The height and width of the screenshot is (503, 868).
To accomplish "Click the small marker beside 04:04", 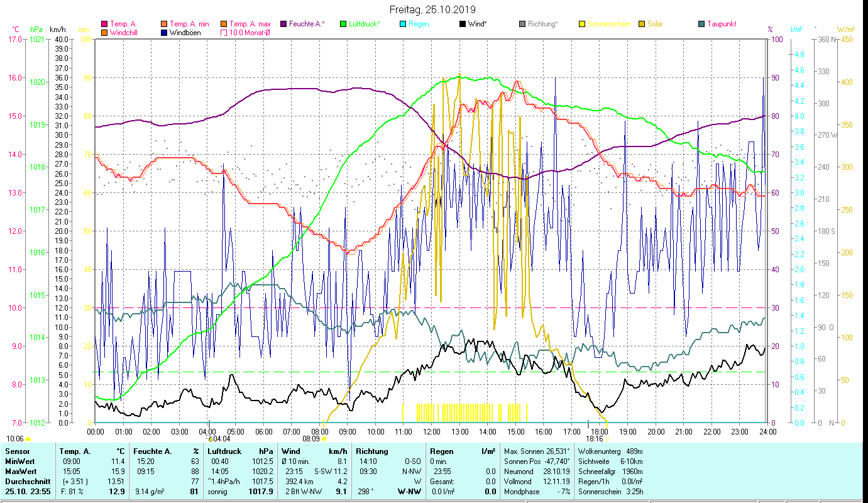I will [212, 439].
